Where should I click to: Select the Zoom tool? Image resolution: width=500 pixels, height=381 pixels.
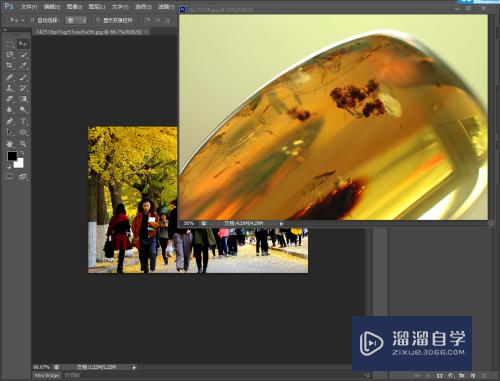click(x=23, y=144)
